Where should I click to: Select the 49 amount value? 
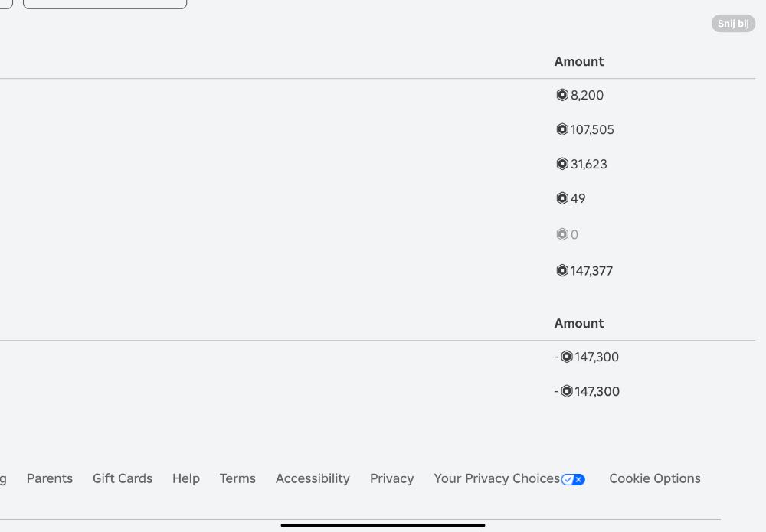578,199
